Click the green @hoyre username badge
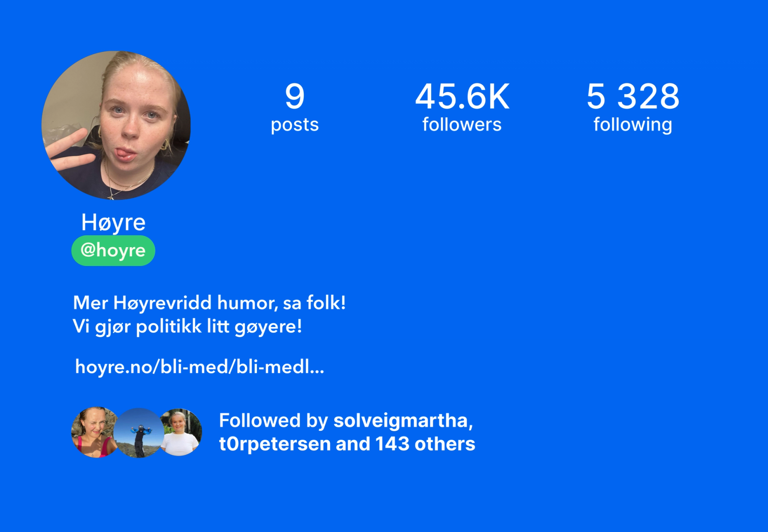 pyautogui.click(x=113, y=250)
